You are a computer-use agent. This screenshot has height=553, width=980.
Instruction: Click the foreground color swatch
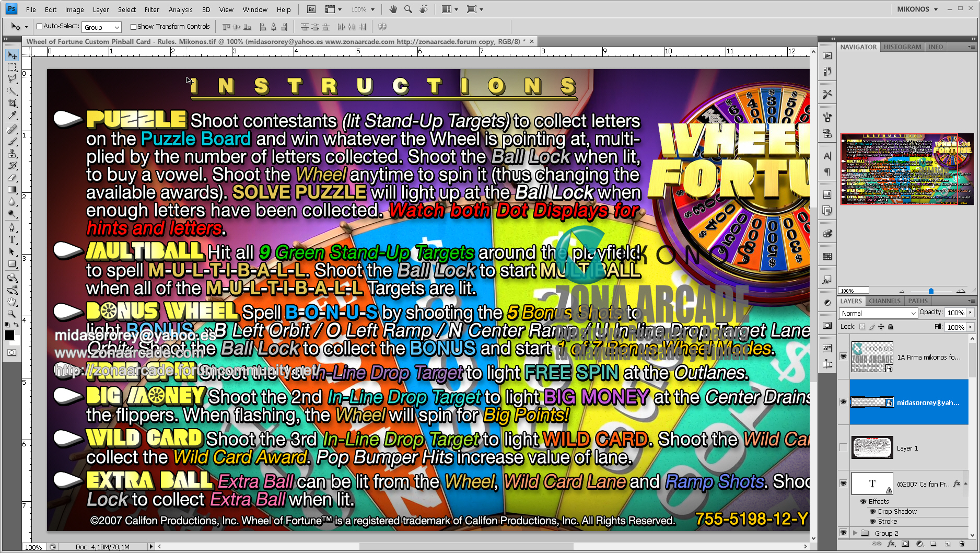pos(9,335)
